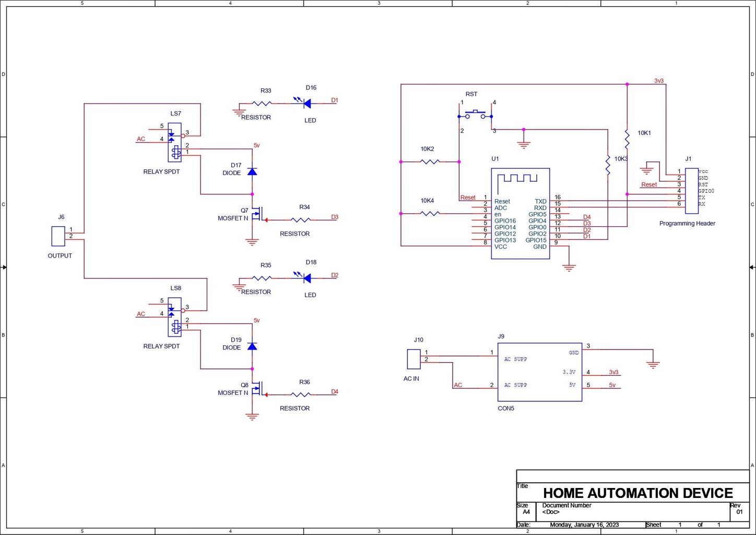The image size is (756, 535).
Task: Select the U1 microcontroller block
Action: pos(521,209)
